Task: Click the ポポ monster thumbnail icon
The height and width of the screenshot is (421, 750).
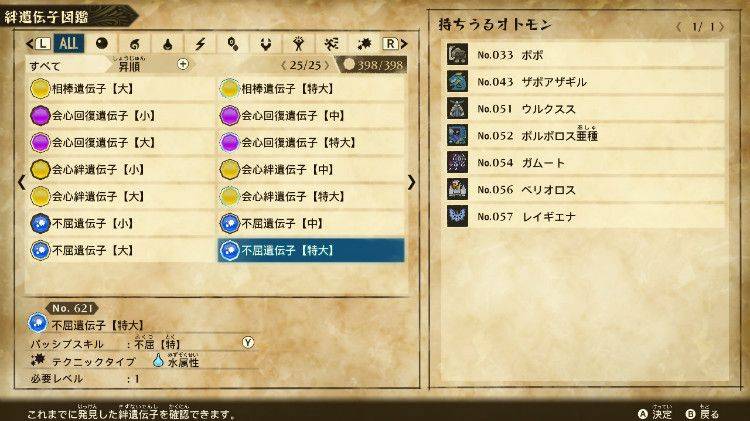Action: coord(457,54)
